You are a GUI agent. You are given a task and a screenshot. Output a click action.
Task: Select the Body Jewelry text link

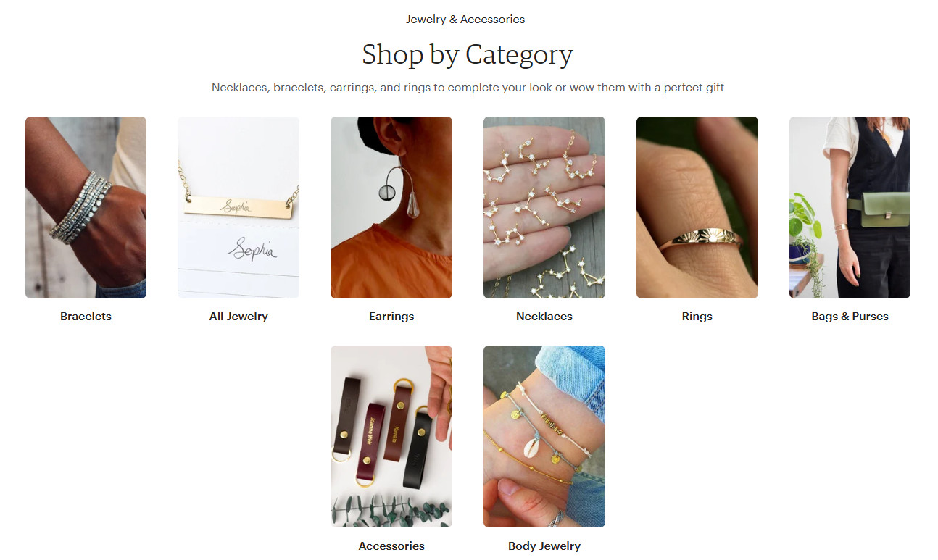tap(544, 546)
